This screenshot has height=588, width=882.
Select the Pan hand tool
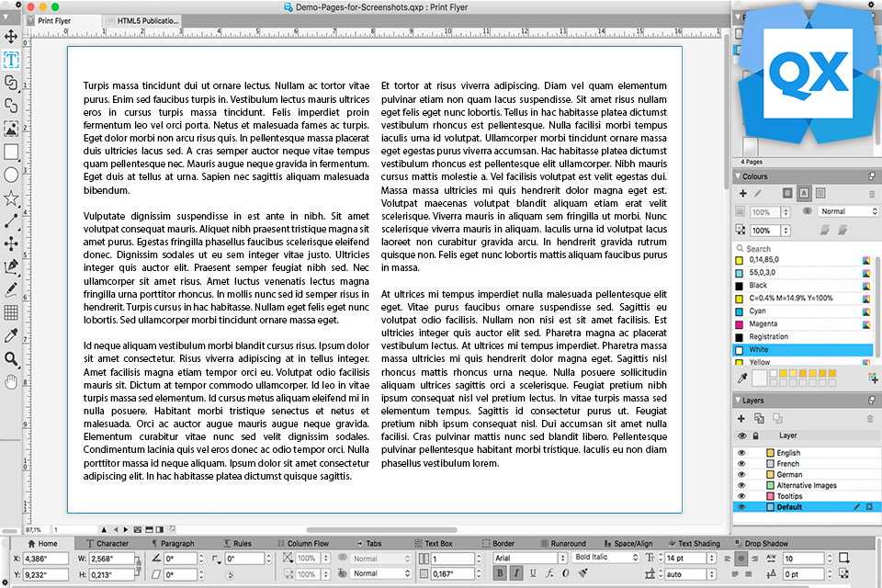pos(11,382)
